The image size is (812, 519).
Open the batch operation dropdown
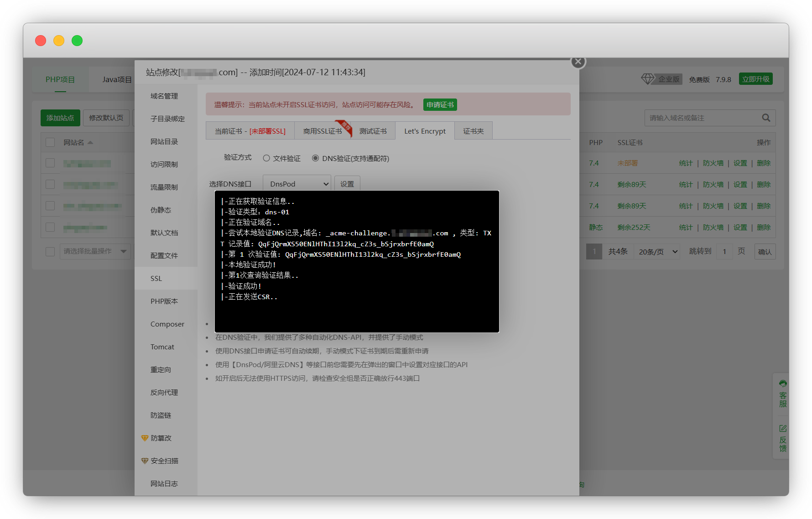click(x=95, y=251)
